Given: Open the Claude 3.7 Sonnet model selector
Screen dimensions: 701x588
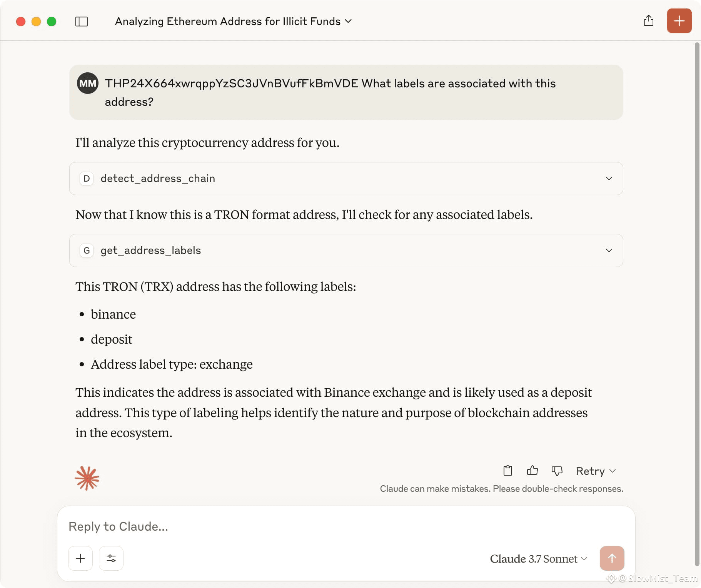Looking at the screenshot, I should (538, 559).
